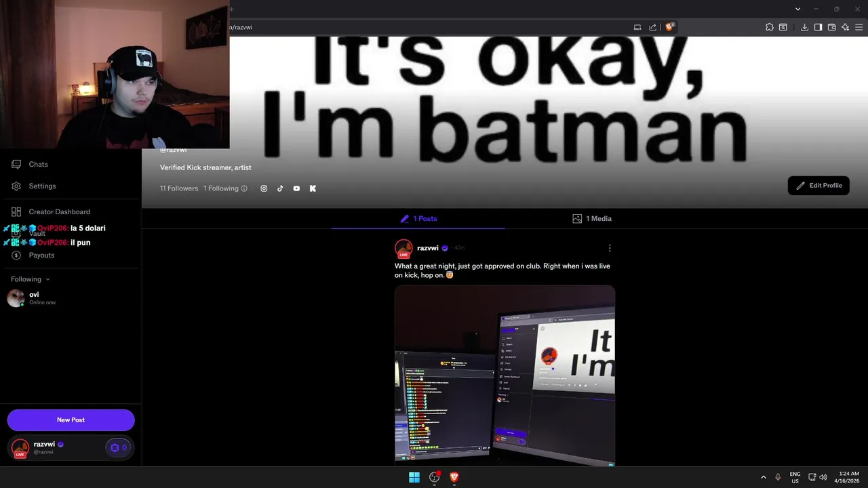
Task: Open the Brave Wallet icon
Action: [831, 27]
